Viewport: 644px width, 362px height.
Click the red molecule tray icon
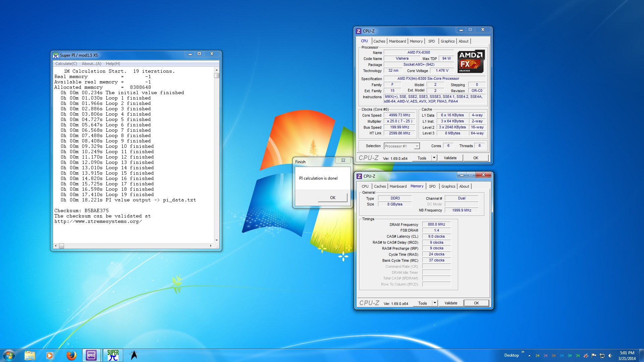tap(586, 356)
